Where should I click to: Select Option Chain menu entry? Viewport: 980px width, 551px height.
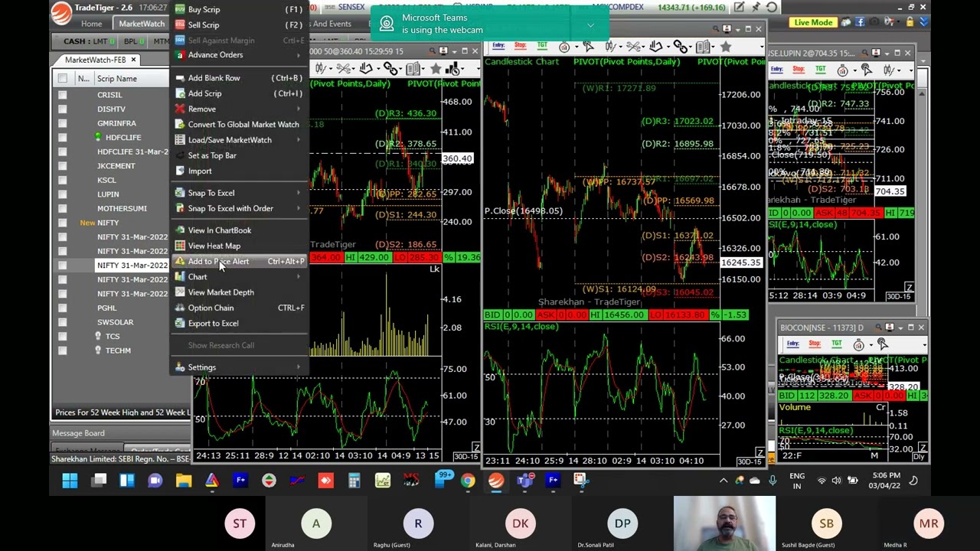tap(237, 308)
